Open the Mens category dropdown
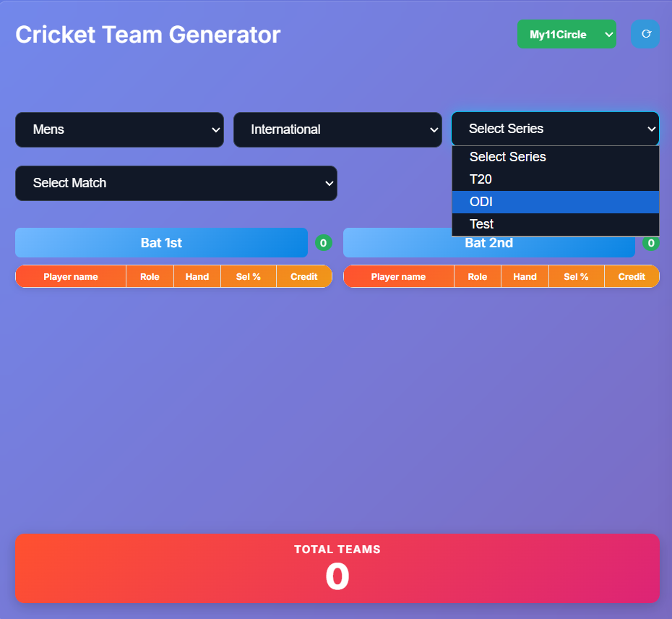Viewport: 672px width, 619px height. click(x=119, y=129)
